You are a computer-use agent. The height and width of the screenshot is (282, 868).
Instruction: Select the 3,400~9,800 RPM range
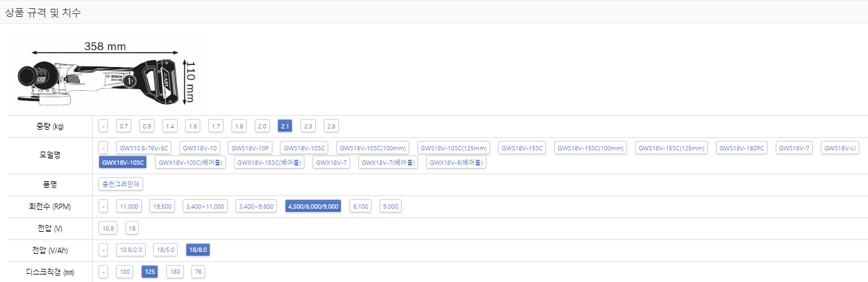257,206
